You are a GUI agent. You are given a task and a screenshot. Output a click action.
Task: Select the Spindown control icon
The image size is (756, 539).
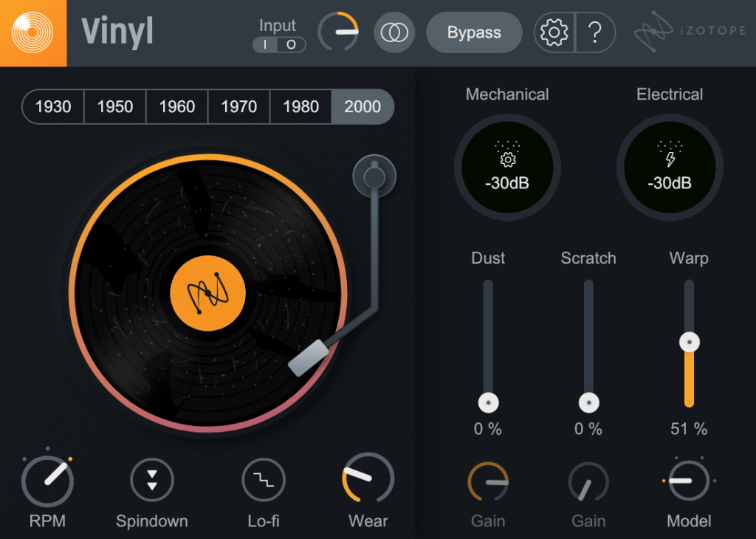(x=151, y=478)
